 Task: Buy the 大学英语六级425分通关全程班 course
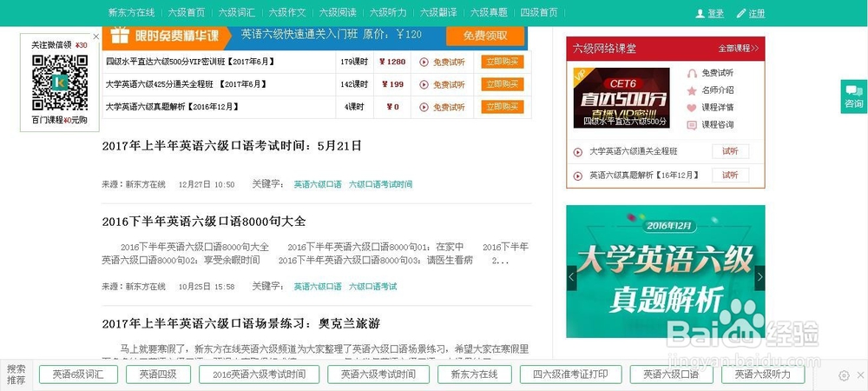(502, 85)
